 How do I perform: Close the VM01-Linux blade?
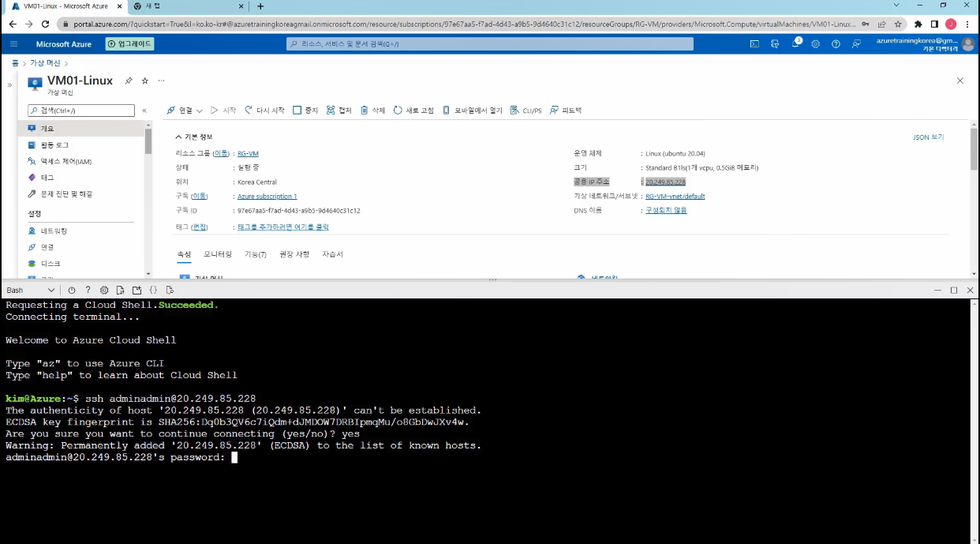coord(960,81)
